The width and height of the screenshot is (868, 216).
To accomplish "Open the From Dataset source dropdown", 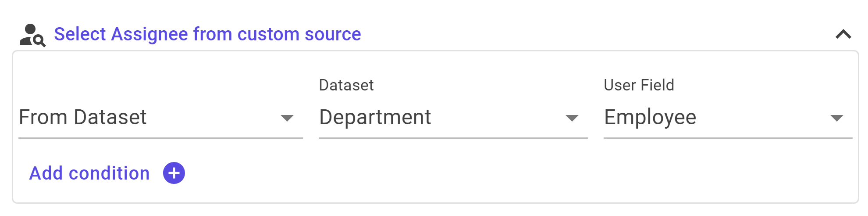I will (x=160, y=118).
